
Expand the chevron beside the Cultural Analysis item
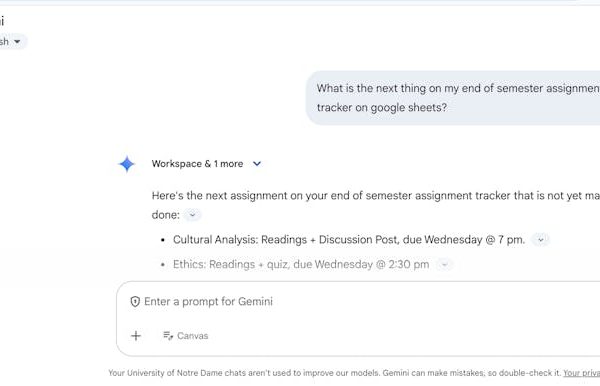(x=541, y=240)
